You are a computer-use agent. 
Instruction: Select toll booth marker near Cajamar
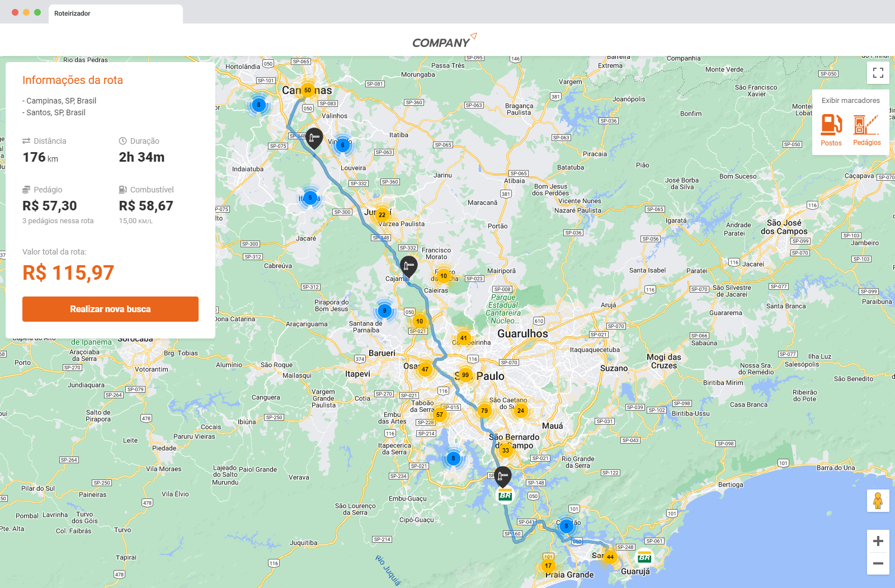pyautogui.click(x=409, y=266)
